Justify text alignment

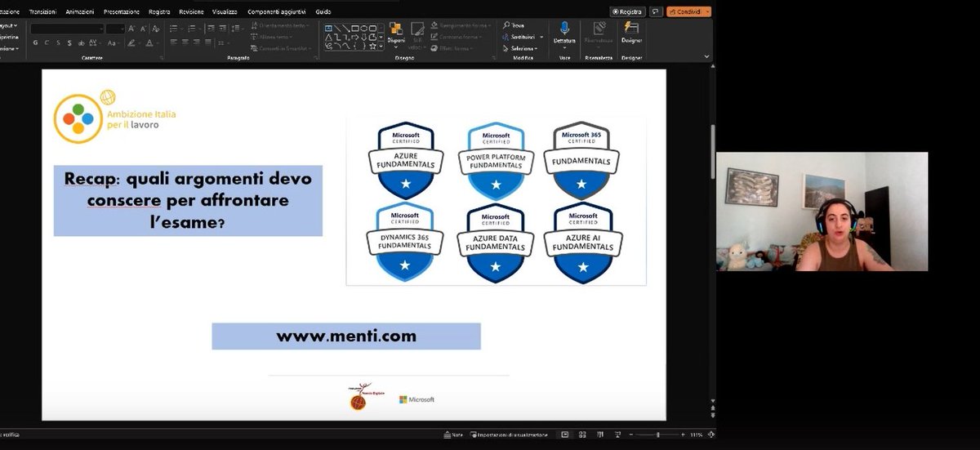(x=208, y=42)
